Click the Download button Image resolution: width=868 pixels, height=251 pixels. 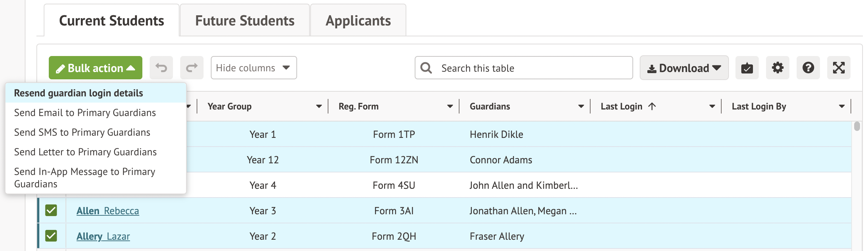[x=684, y=68]
